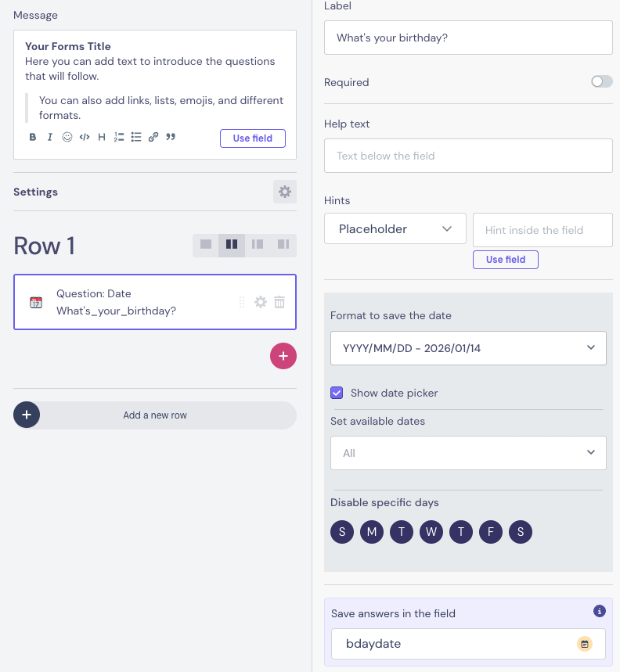This screenshot has width=620, height=672.
Task: Disable Wednesday in the specific days
Action: click(x=431, y=533)
